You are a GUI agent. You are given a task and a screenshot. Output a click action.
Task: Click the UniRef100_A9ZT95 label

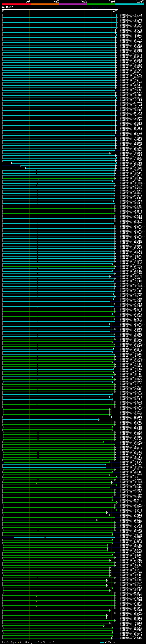[131, 329]
